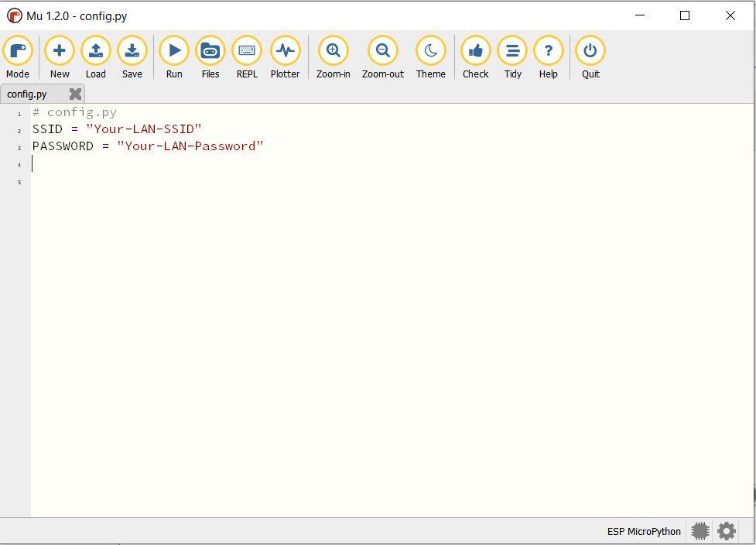This screenshot has width=756, height=545.
Task: Open the Files browser pane
Action: 210,57
